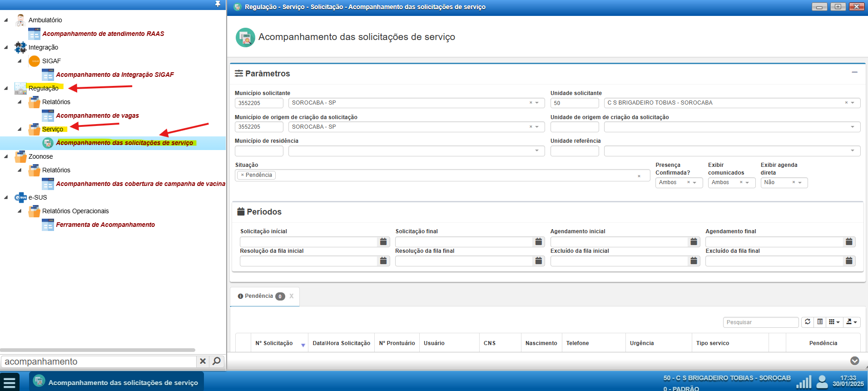868x391 pixels.
Task: Click the user profile icon in status bar
Action: click(x=822, y=381)
